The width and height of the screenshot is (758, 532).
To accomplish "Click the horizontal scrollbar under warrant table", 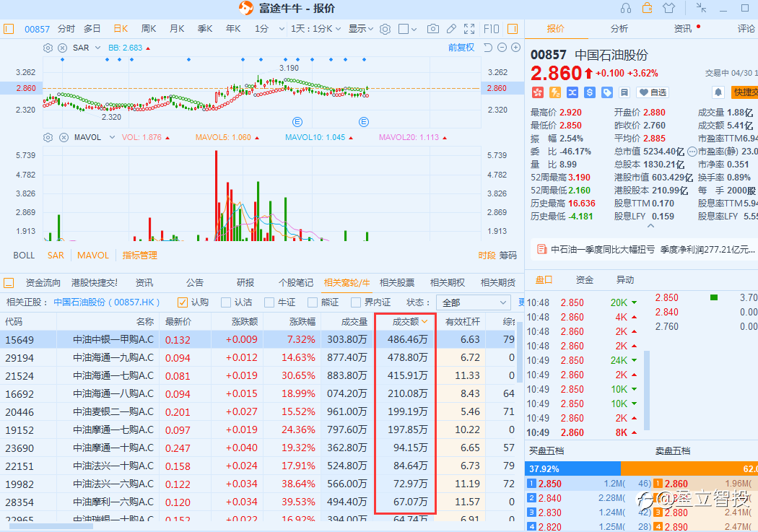I will (x=51, y=526).
